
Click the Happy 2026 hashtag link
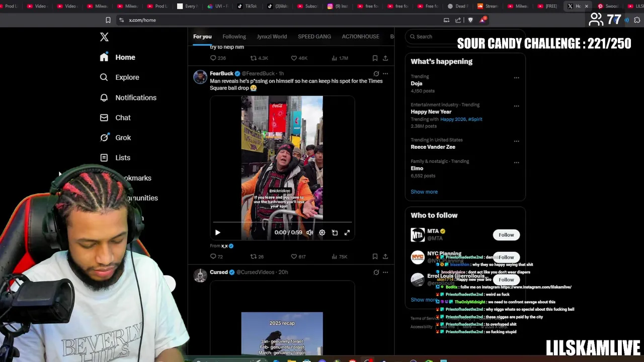453,119
